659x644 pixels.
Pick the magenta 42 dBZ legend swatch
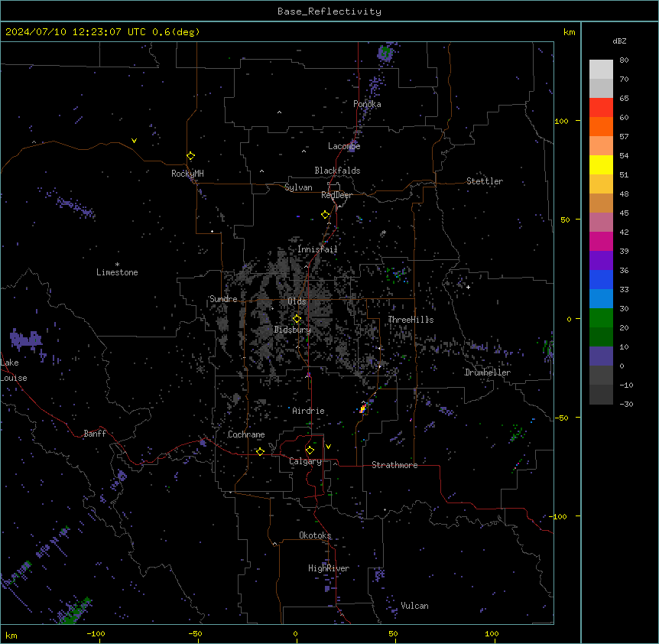(x=601, y=241)
